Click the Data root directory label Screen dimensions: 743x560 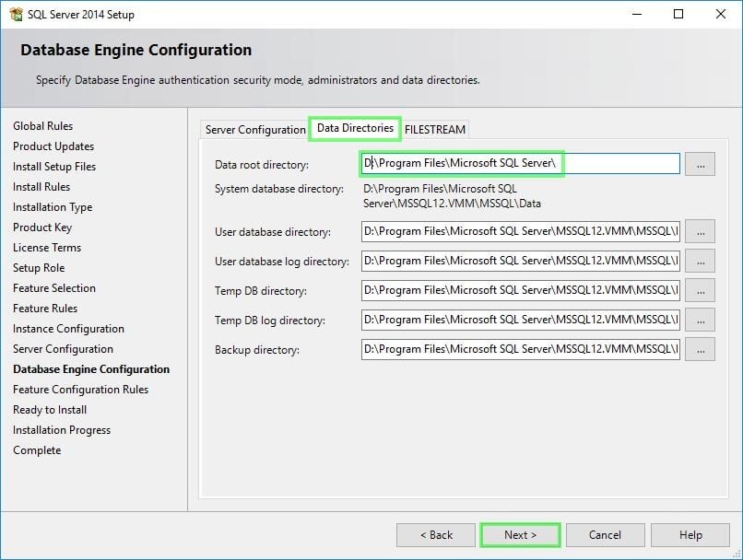262,165
